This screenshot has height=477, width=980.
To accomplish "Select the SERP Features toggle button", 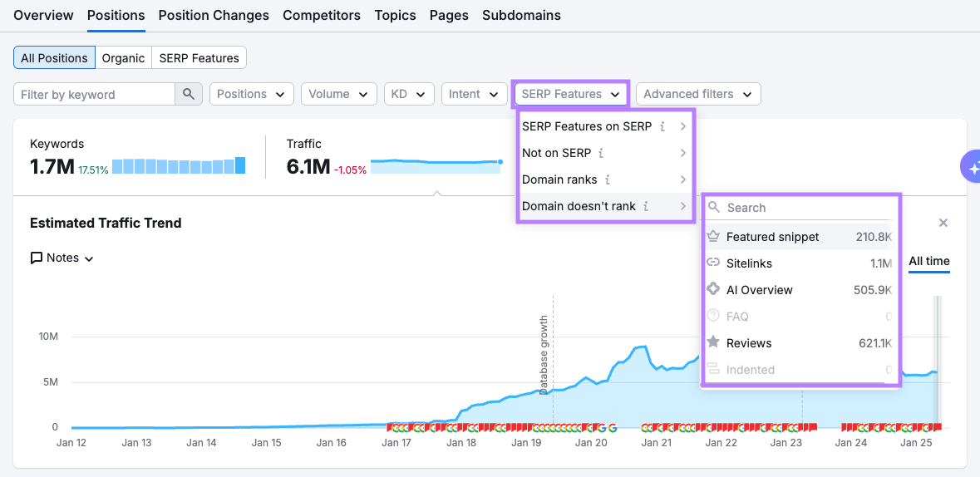I will coord(199,58).
